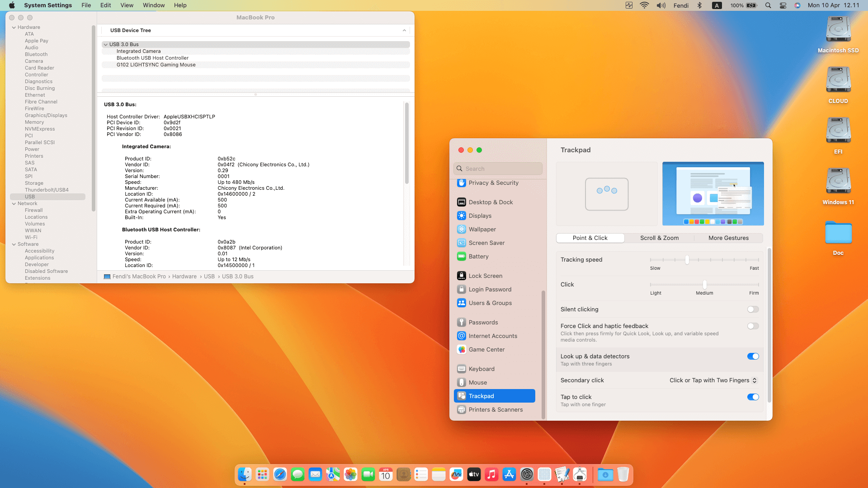This screenshot has height=488, width=868.
Task: Open Control Center from menu bar
Action: coord(783,5)
